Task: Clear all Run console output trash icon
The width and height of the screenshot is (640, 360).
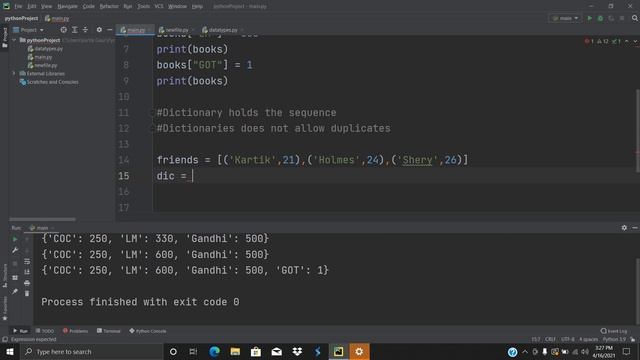Action: (27, 293)
